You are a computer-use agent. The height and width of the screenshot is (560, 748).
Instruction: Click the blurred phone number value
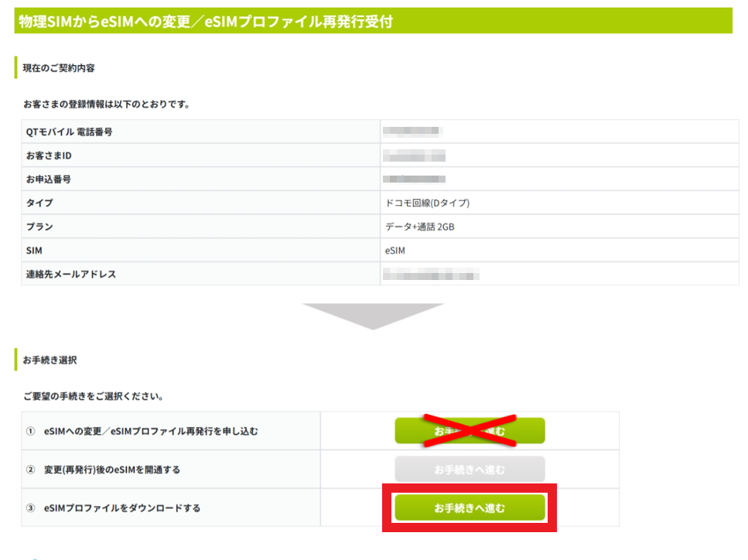tap(412, 132)
